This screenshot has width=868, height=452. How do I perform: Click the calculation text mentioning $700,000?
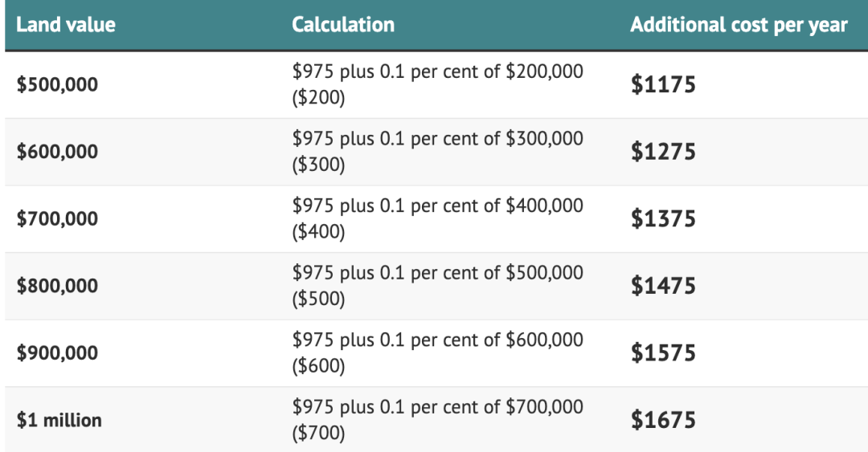[x=438, y=419]
